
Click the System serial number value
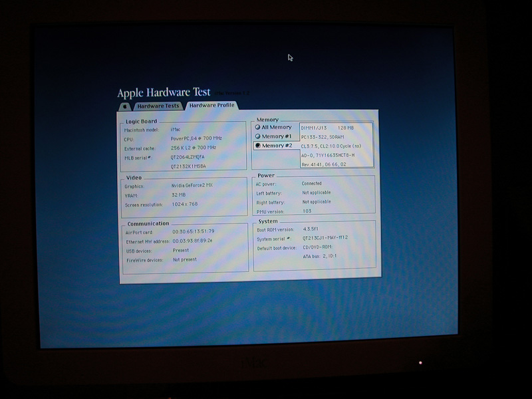(325, 238)
